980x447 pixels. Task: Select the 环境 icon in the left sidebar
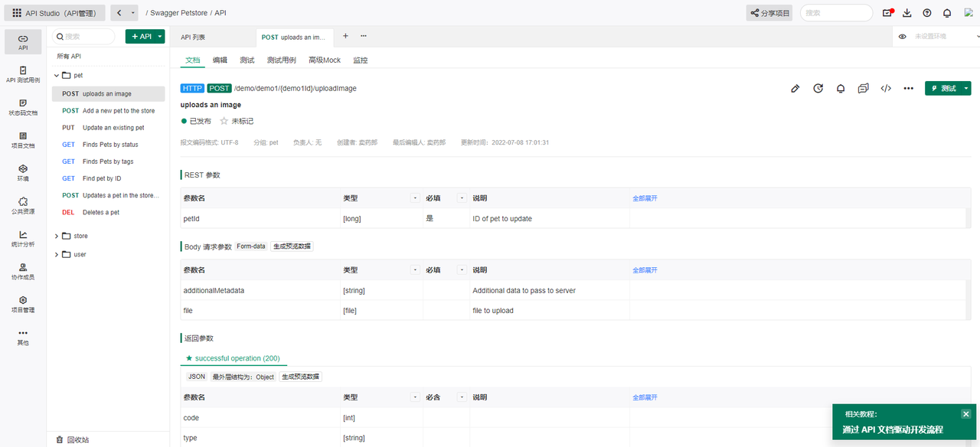22,171
